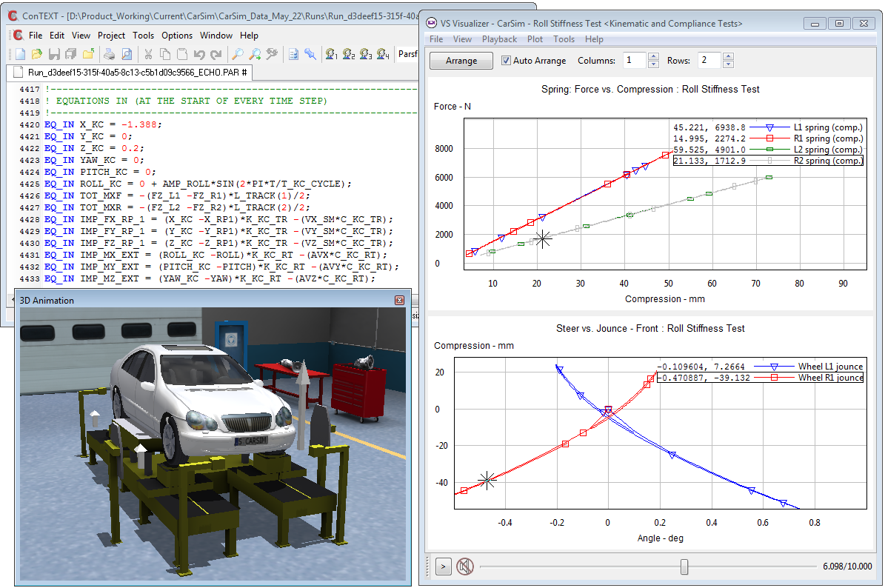Click the Find Next magnifier icon
The height and width of the screenshot is (588, 885).
255,54
